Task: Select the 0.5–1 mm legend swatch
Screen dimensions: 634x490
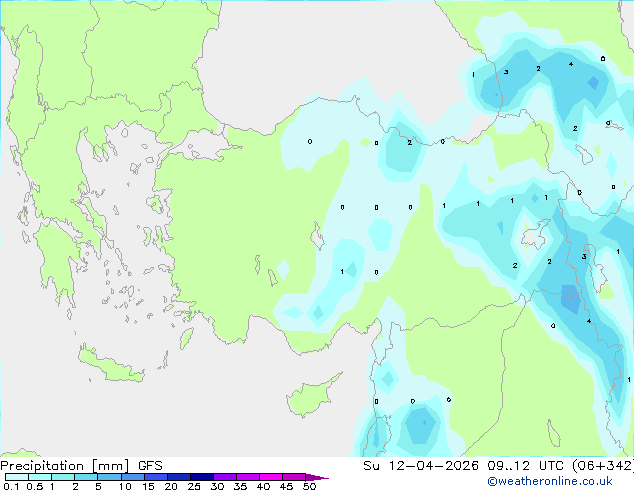Action: (x=40, y=477)
